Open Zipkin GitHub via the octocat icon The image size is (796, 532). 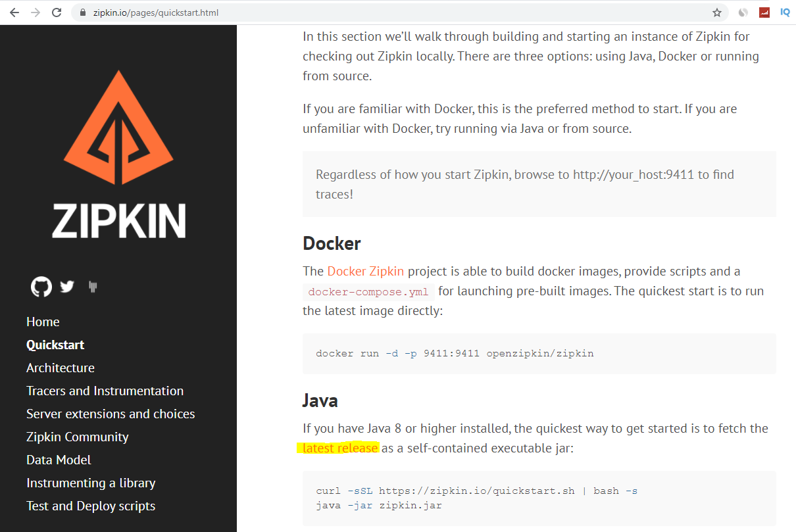[41, 287]
